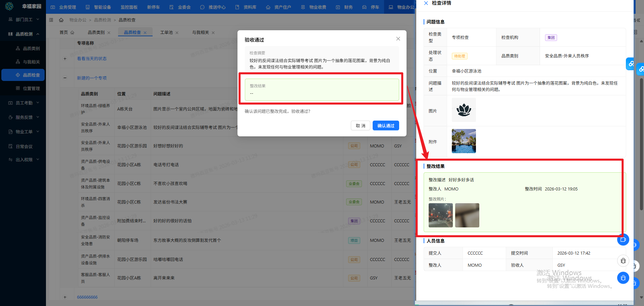644x306 pixels.
Task: Expand the 员工考勤 sidebar menu
Action: tap(23, 103)
